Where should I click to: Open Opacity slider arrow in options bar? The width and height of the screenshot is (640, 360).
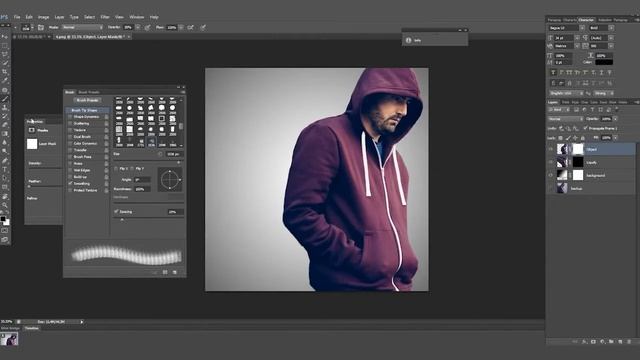[x=138, y=27]
